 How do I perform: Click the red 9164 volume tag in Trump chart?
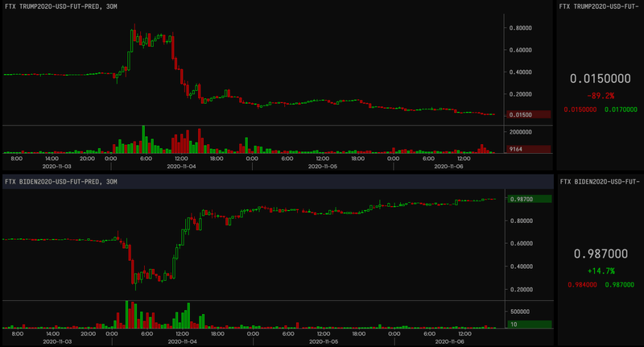[529, 149]
